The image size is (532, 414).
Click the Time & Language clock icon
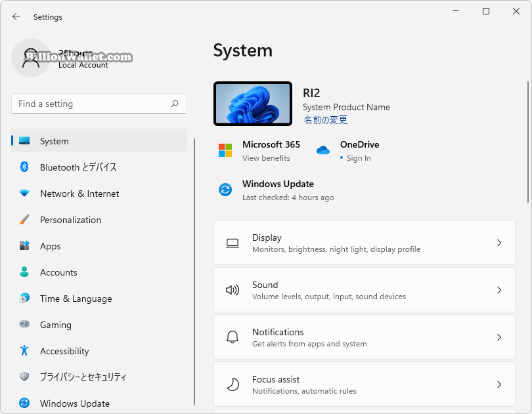24,298
